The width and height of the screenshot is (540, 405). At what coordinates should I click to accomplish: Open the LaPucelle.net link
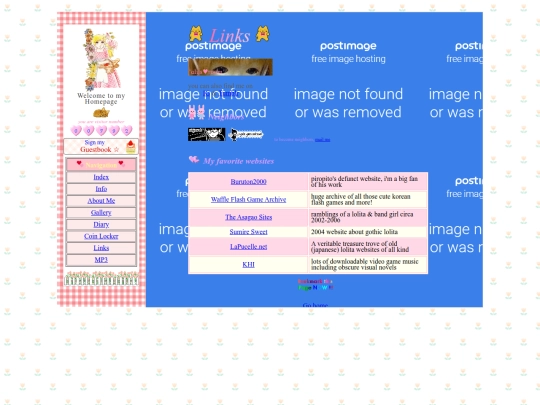(248, 247)
